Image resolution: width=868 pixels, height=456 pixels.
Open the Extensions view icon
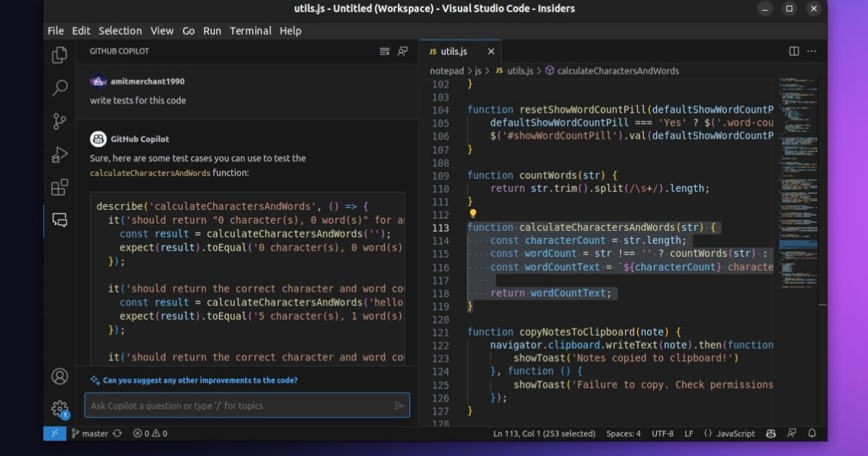click(59, 187)
